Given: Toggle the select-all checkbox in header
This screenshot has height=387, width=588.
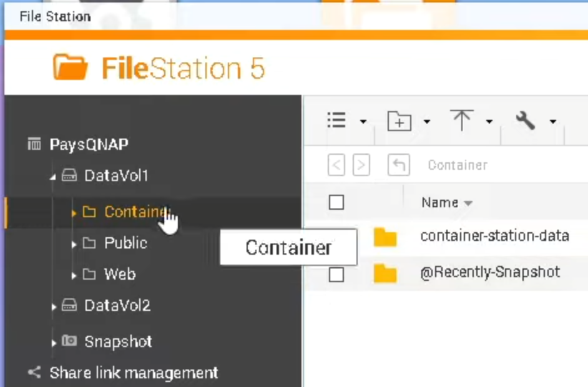Looking at the screenshot, I should (x=336, y=202).
